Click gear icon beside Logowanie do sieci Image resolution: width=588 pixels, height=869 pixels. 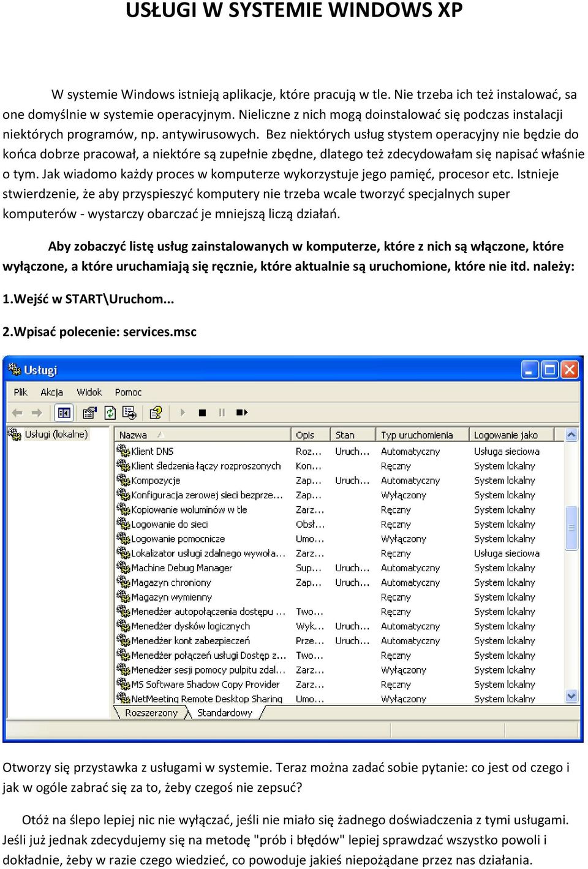[123, 524]
